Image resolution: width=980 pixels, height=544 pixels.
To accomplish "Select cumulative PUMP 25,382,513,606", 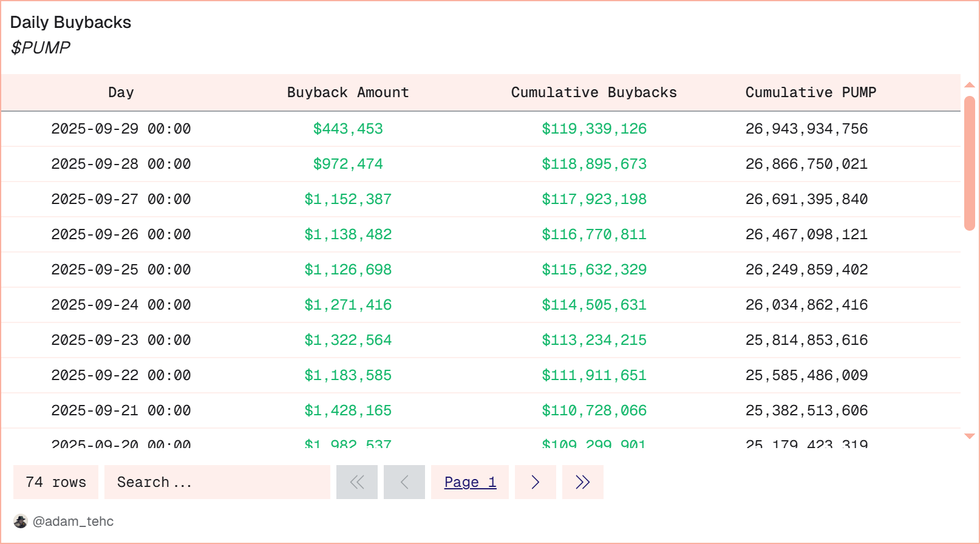I will pos(806,410).
